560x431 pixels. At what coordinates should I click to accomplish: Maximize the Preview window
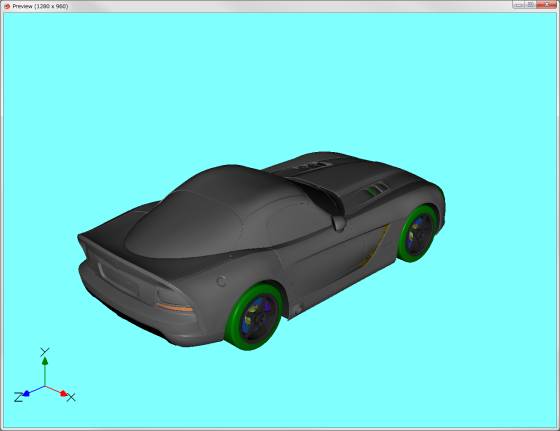pos(530,5)
